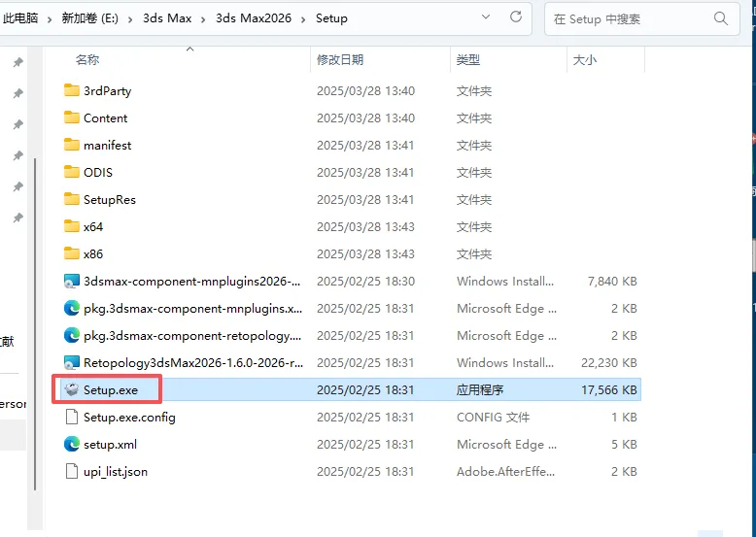
Task: Sort files by the 名称 column header
Action: tap(87, 59)
